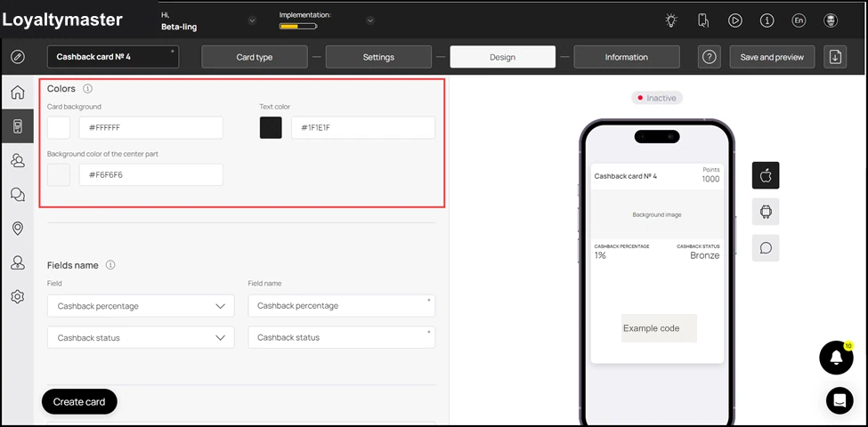868x427 pixels.
Task: Open the mobile device icon in header
Action: tap(703, 21)
